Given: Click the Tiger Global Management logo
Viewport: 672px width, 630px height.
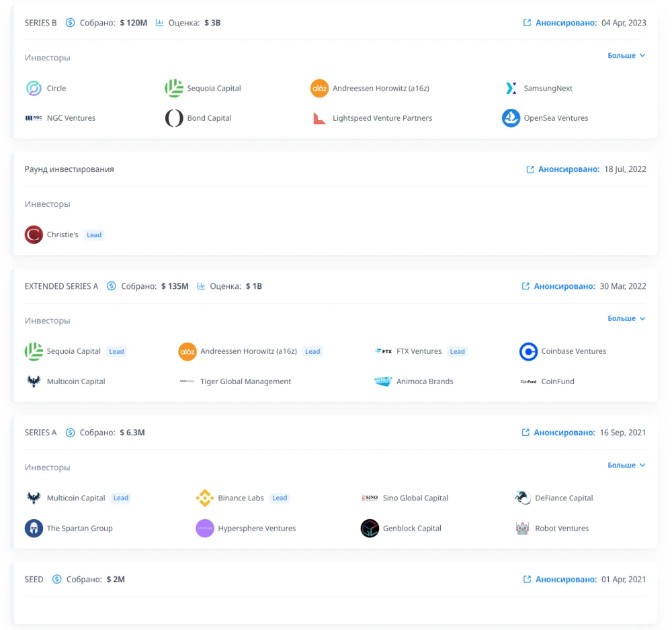Looking at the screenshot, I should tap(187, 381).
